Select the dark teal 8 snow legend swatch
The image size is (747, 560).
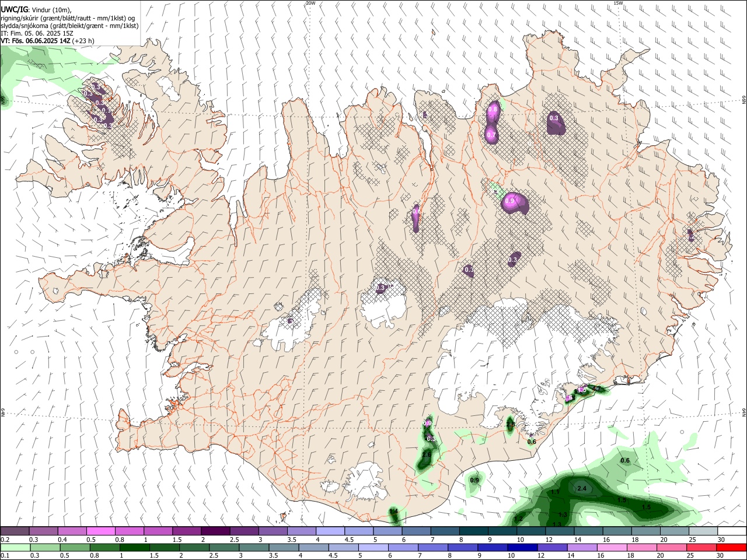click(474, 531)
